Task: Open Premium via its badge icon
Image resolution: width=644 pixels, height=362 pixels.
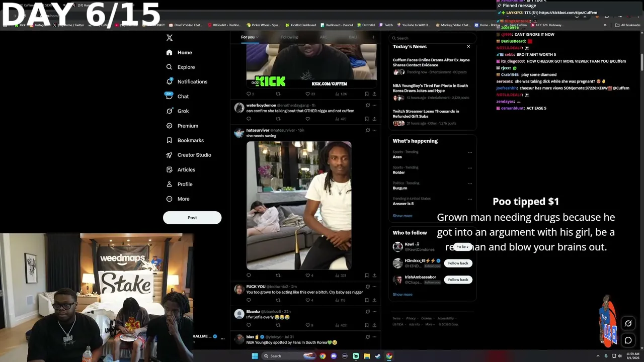Action: (170, 126)
